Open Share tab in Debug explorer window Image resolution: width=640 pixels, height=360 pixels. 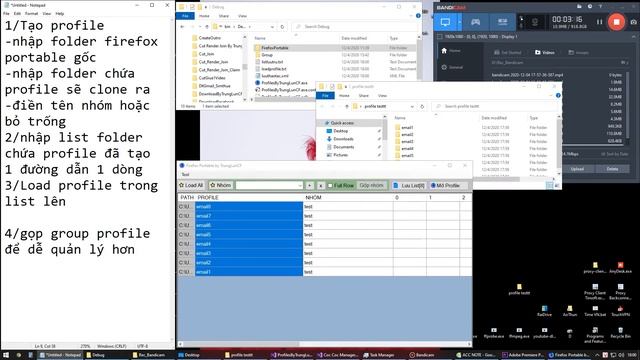point(224,16)
